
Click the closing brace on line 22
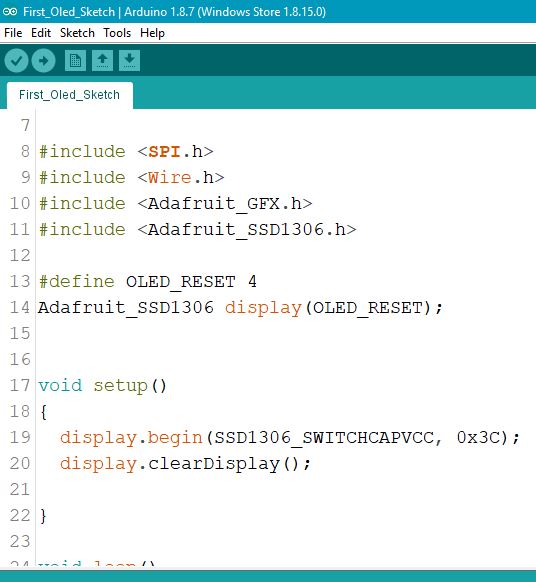point(43,516)
